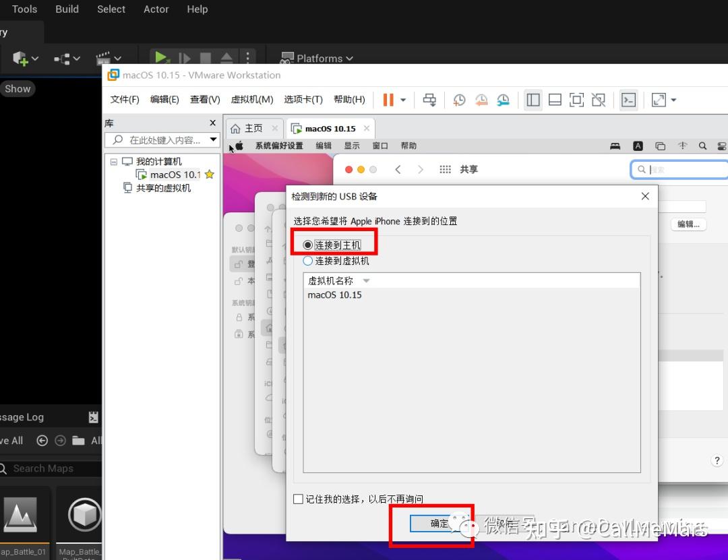The height and width of the screenshot is (560, 728).
Task: Click the Show viewport button
Action: pos(18,89)
